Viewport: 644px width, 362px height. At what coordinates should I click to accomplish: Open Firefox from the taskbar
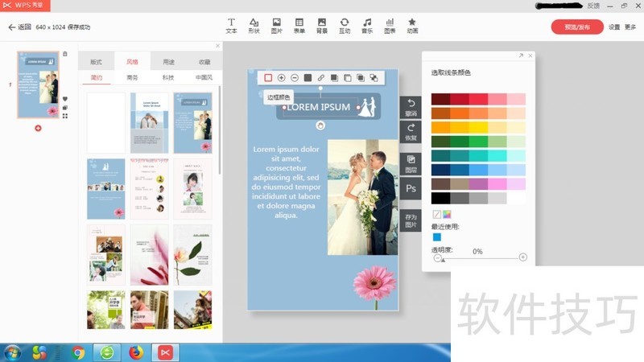(x=136, y=352)
